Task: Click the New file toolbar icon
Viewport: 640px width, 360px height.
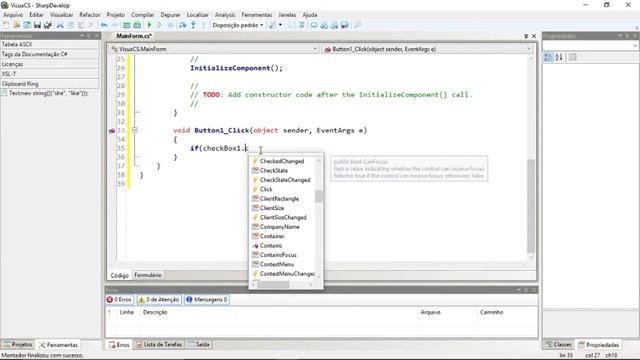Action: tap(6, 25)
